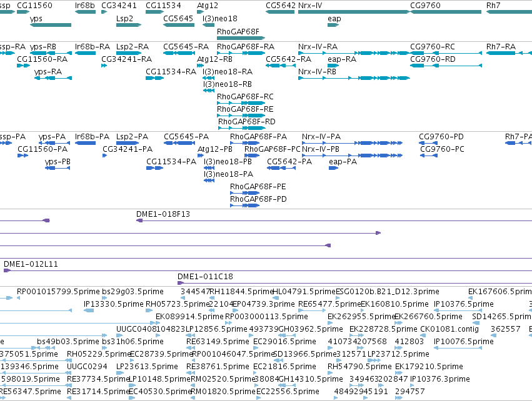Click CG11534-RA transcript label
The height and width of the screenshot is (401, 532).
171,72
